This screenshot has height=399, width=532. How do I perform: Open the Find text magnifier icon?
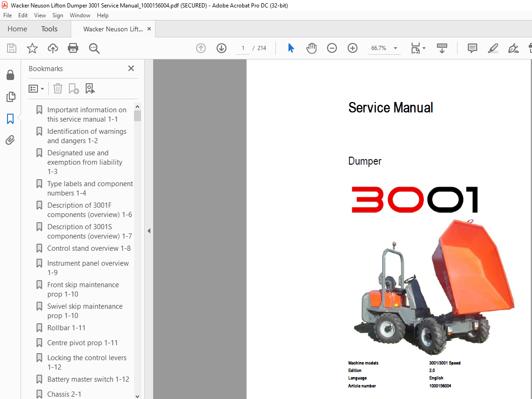[x=94, y=48]
